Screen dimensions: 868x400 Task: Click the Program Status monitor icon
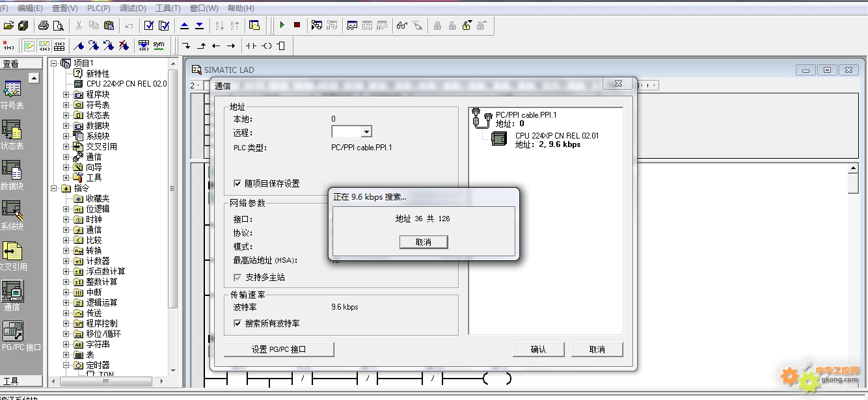pyautogui.click(x=317, y=25)
